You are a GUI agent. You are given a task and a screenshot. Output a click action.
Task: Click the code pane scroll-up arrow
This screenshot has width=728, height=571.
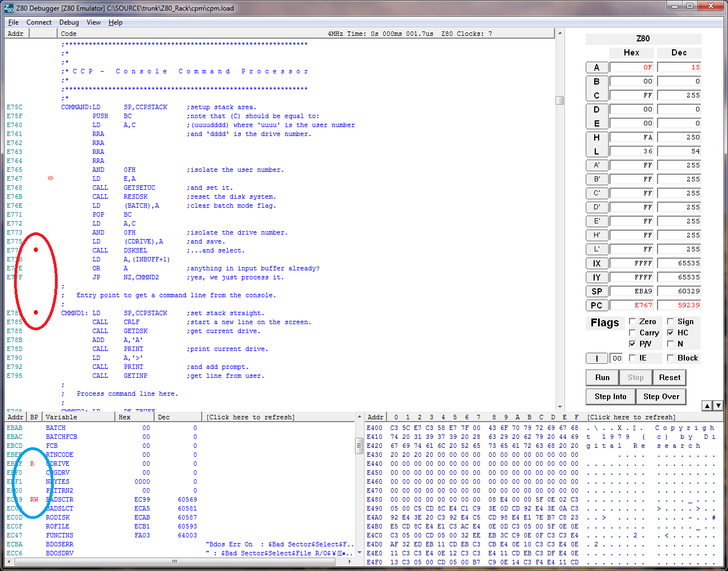coord(559,34)
